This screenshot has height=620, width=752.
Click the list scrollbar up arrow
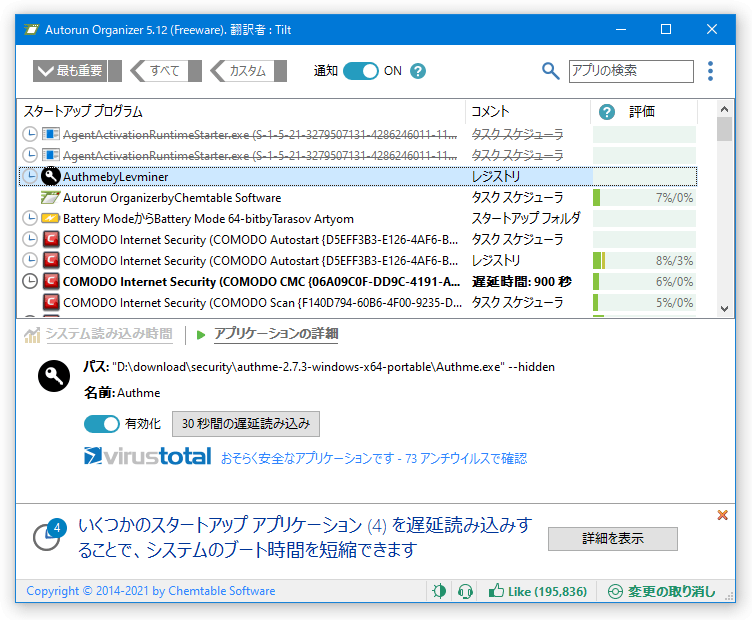[724, 109]
